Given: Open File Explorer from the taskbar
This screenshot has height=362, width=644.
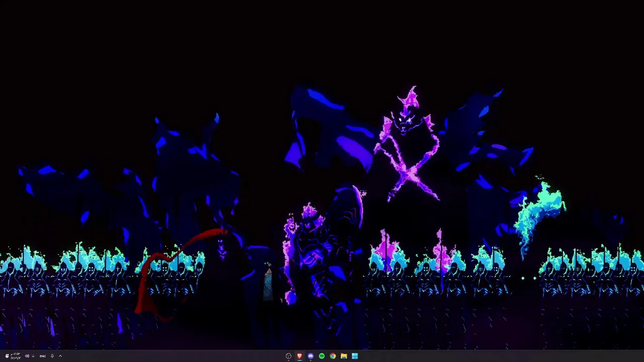Looking at the screenshot, I should pos(344,356).
